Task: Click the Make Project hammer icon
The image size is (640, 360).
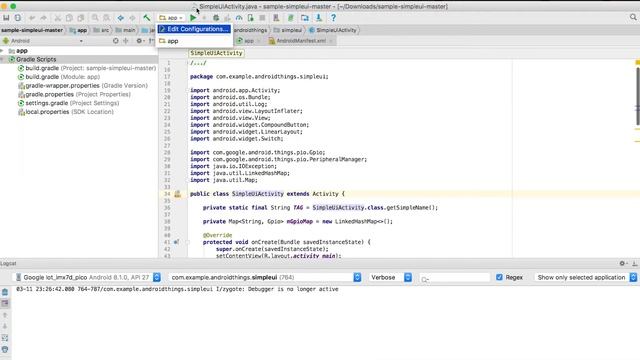Action: [147, 18]
